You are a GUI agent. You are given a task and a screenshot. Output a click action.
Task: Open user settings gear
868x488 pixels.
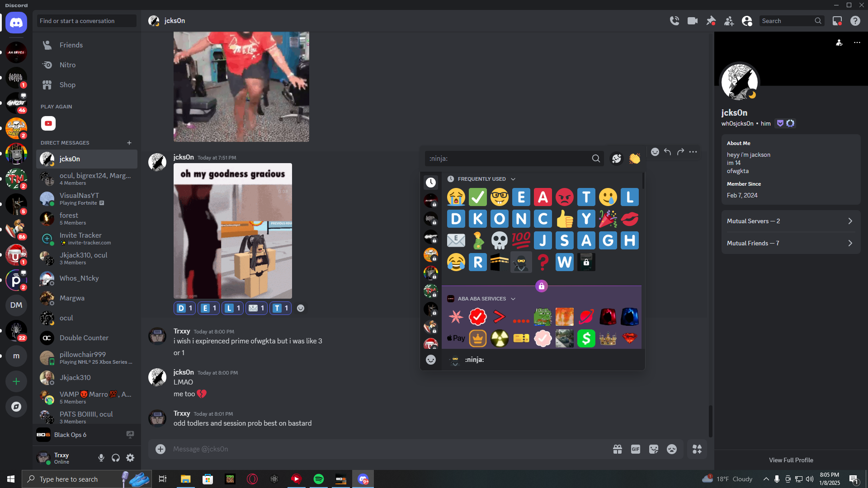point(130,458)
